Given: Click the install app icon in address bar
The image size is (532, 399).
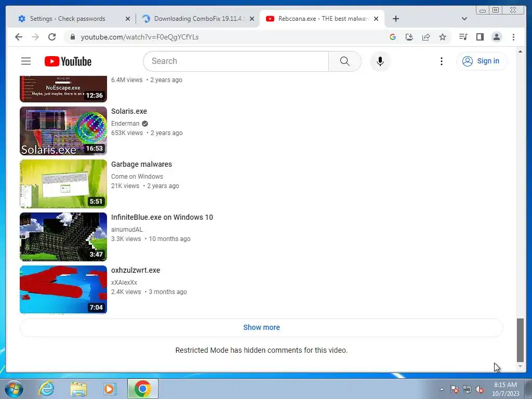Looking at the screenshot, I should [x=409, y=37].
